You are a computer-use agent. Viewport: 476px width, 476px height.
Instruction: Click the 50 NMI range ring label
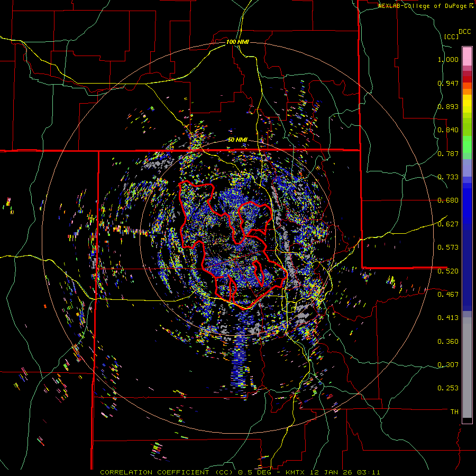237,140
